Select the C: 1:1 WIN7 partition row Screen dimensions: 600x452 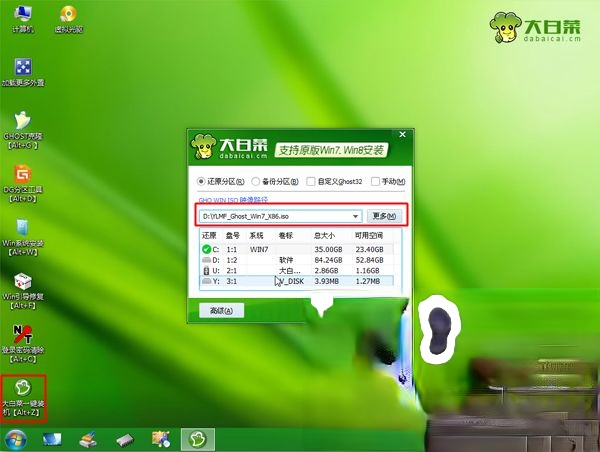297,250
